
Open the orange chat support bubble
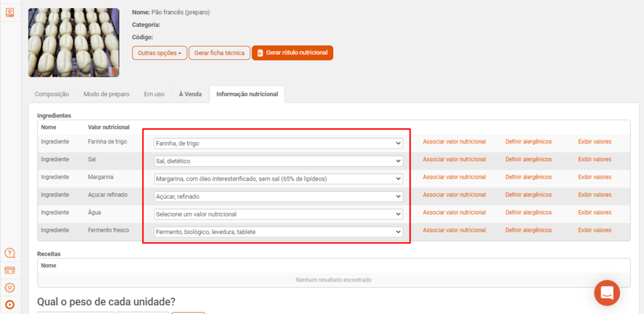click(x=607, y=293)
